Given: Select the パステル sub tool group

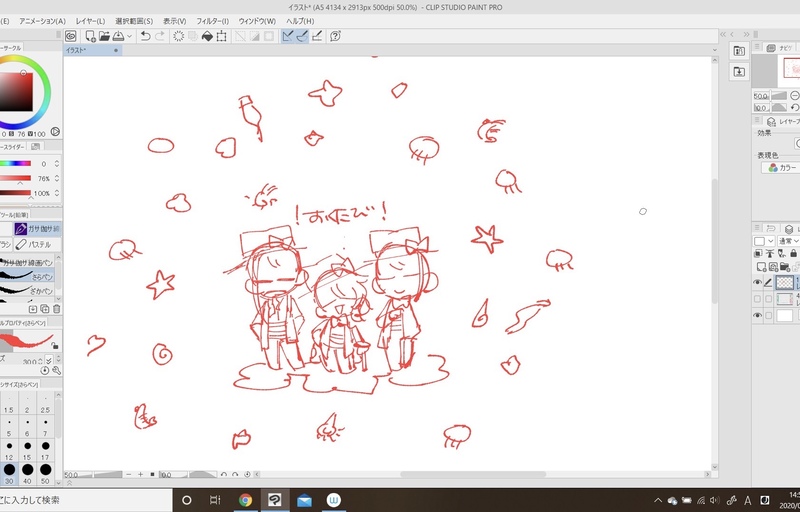Looking at the screenshot, I should 37,245.
